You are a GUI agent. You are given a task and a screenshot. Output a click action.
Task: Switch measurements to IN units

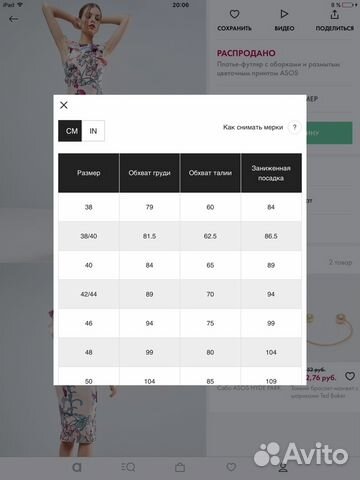coord(93,131)
